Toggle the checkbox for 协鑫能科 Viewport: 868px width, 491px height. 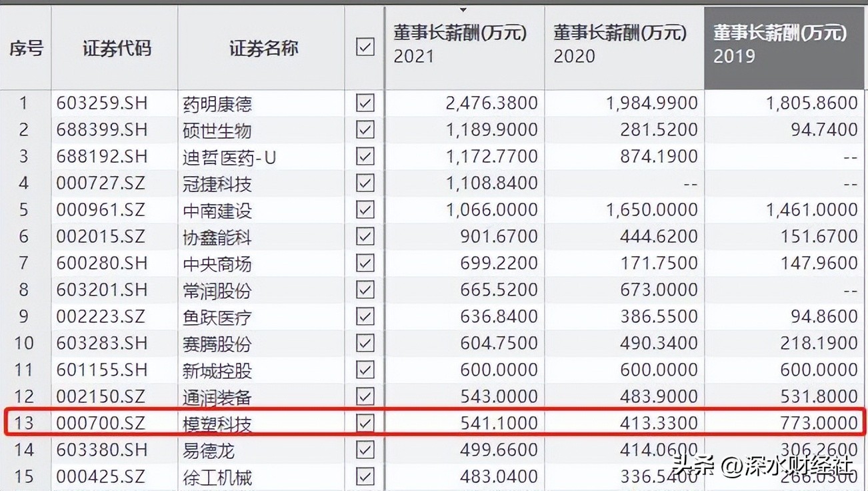365,236
